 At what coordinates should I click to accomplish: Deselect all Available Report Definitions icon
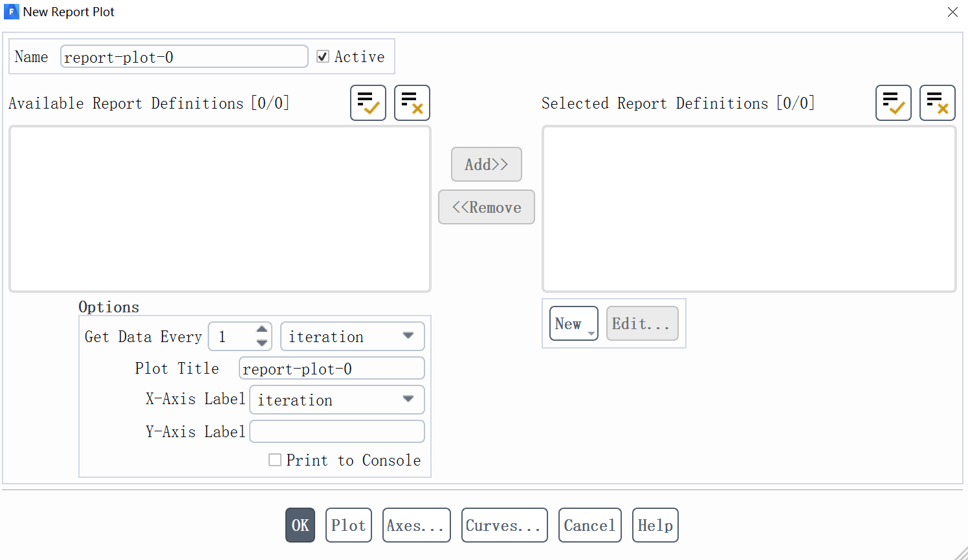tap(412, 103)
